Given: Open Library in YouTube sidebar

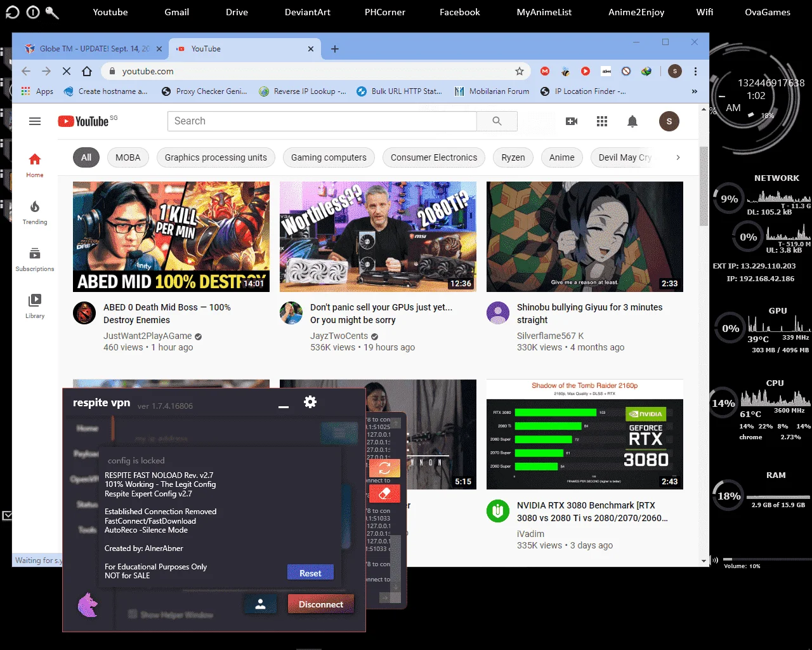Looking at the screenshot, I should [35, 306].
